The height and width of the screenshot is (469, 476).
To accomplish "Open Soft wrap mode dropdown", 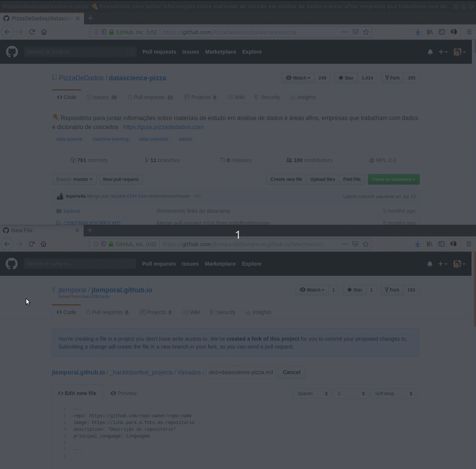I will (393, 394).
